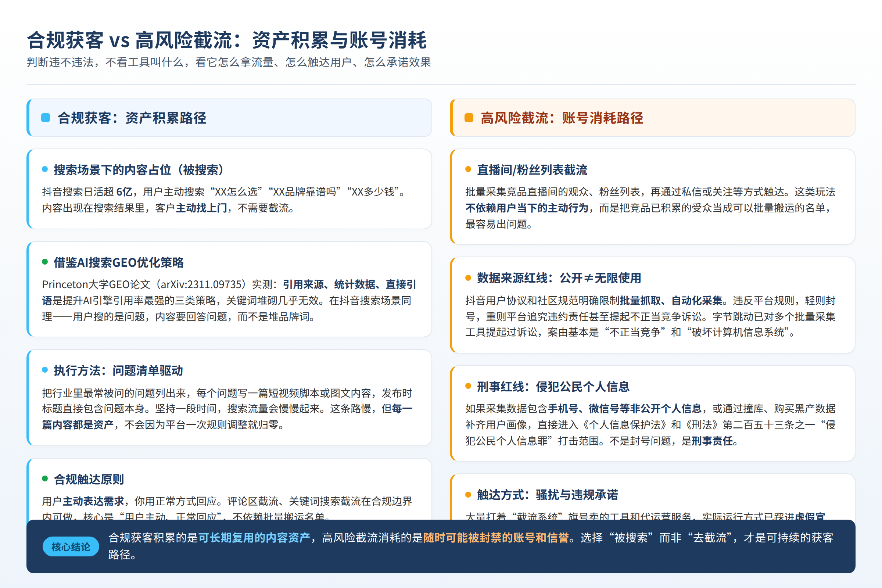Click the subtitle starting with 判断违不违法
The width and height of the screenshot is (882, 588).
click(229, 62)
